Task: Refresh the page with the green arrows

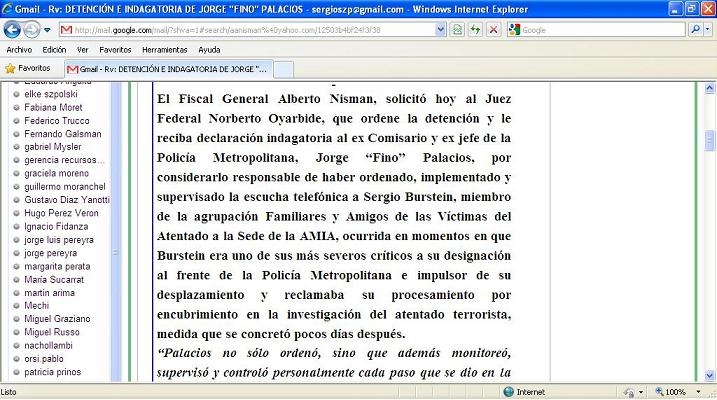Action: click(475, 30)
